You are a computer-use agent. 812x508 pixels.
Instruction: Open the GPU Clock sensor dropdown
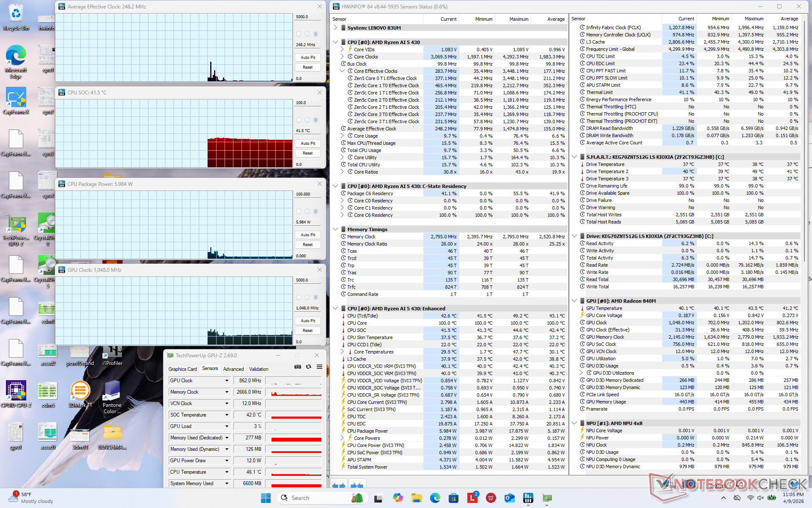point(227,381)
